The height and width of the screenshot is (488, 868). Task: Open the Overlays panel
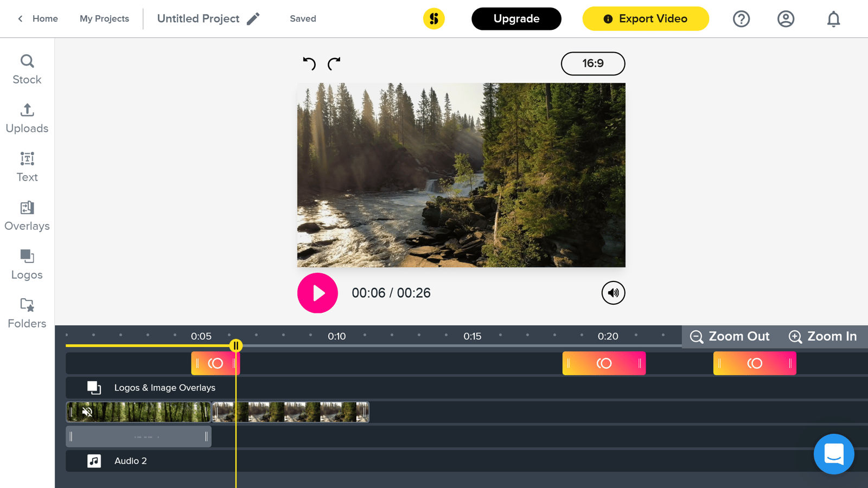(x=27, y=215)
